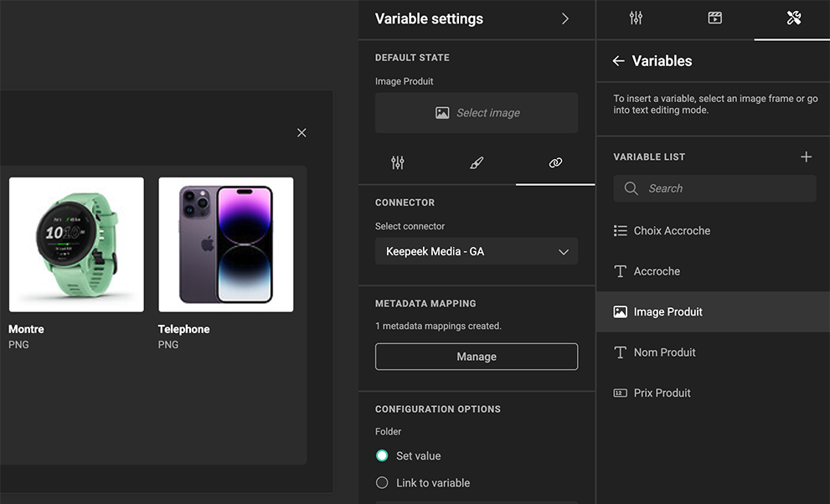Open the Keepeek Media - GA connector dropdown

point(476,251)
